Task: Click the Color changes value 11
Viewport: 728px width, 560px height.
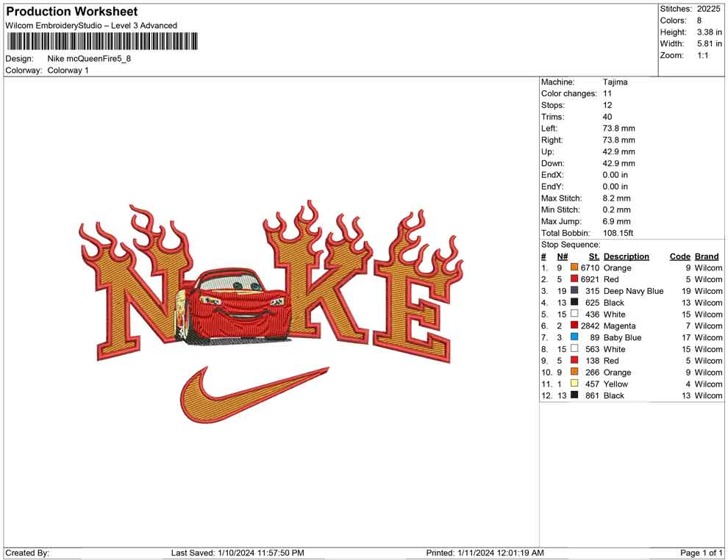Action: [x=607, y=94]
